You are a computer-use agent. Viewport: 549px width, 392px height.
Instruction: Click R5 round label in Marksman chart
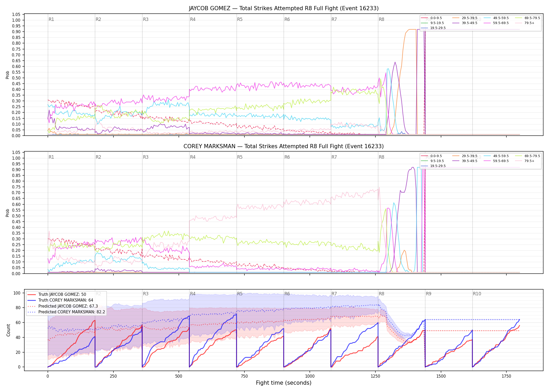240,157
